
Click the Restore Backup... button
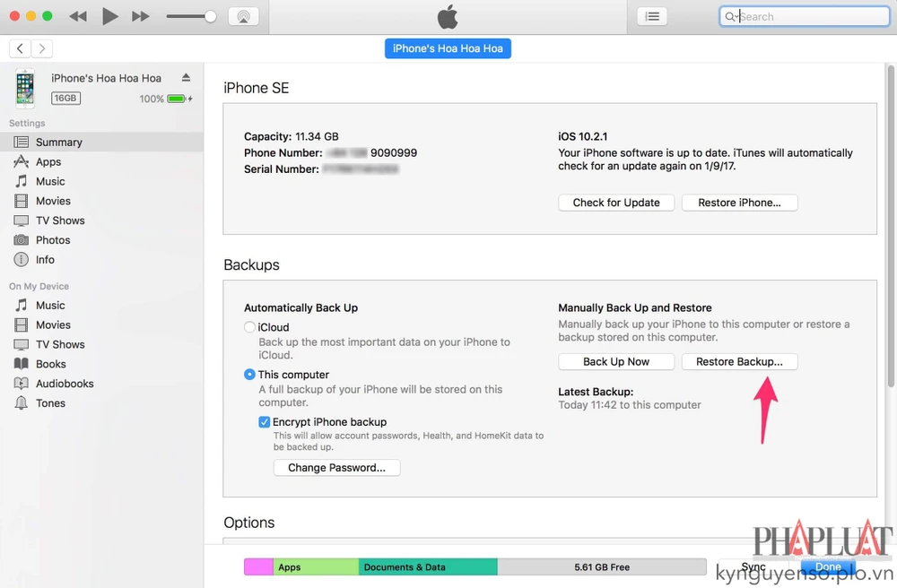pyautogui.click(x=739, y=362)
